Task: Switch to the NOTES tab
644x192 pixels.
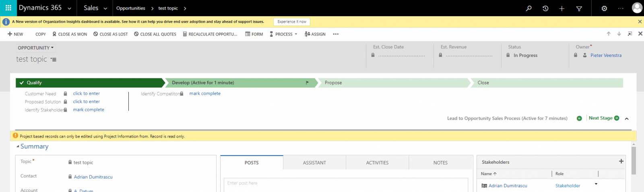Action: pos(440,163)
